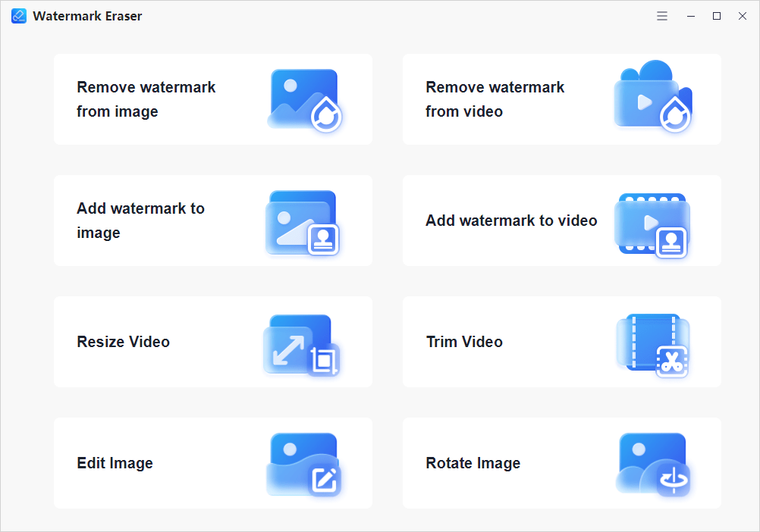Viewport: 760px width, 532px height.
Task: Open the hamburger menu
Action: 661,15
